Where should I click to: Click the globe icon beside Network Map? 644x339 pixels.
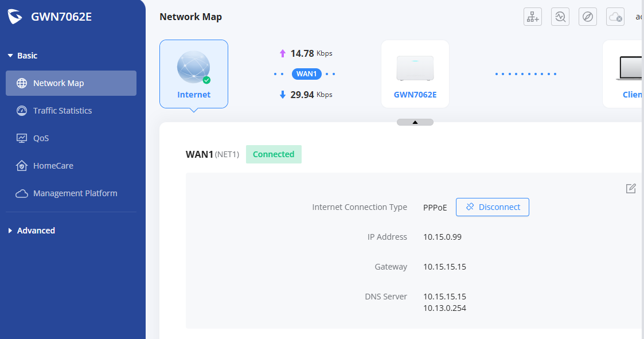pos(21,83)
